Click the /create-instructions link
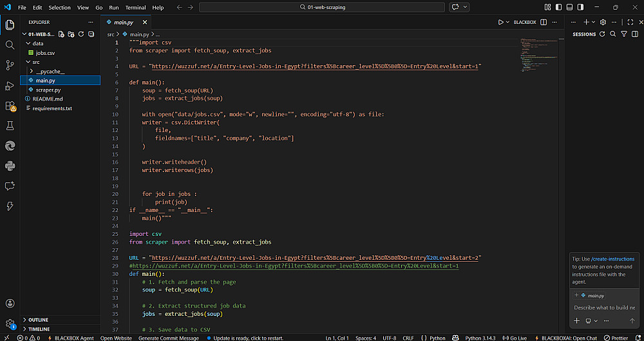Viewport: 644px width, 341px height. [x=613, y=259]
